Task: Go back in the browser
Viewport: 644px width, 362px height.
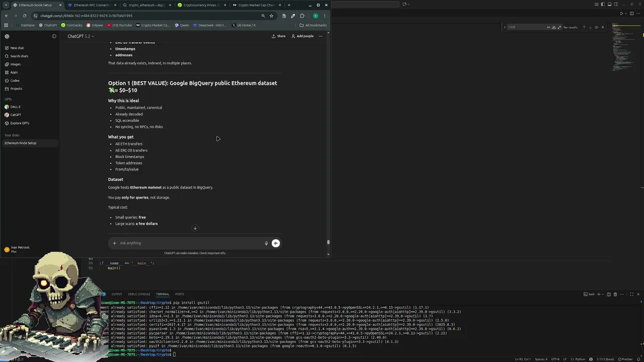Action: click(6, 16)
